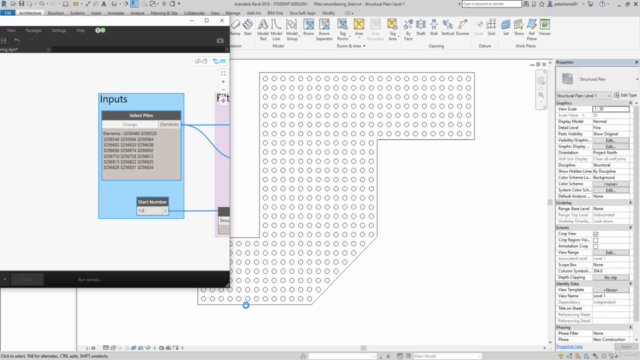Click Edit button for Graphic Display options

(x=610, y=147)
